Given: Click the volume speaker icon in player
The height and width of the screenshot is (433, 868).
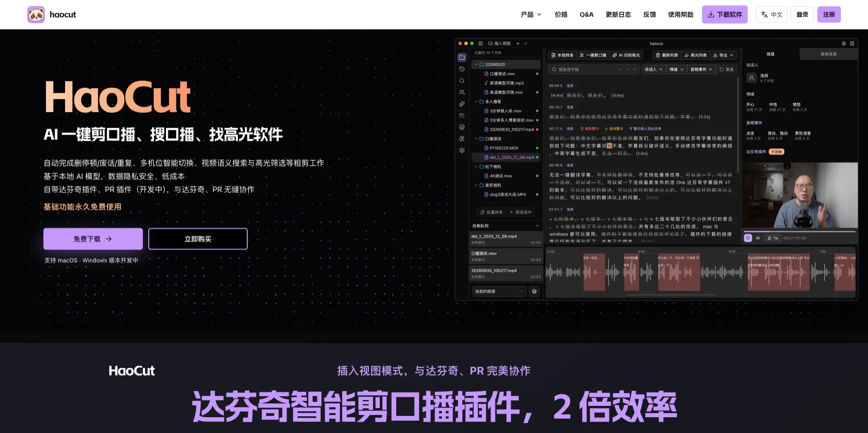Looking at the screenshot, I should [x=758, y=238].
